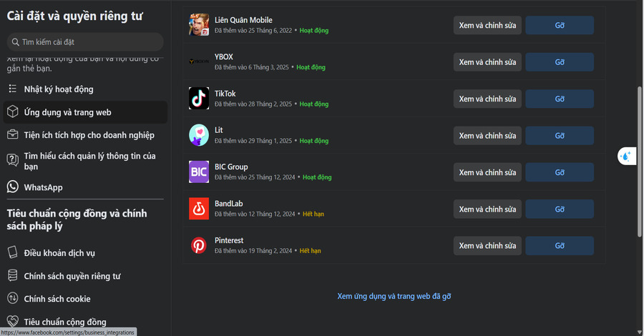Click the BIC Group logo icon
Screen dimensions: 644x336
click(199, 172)
